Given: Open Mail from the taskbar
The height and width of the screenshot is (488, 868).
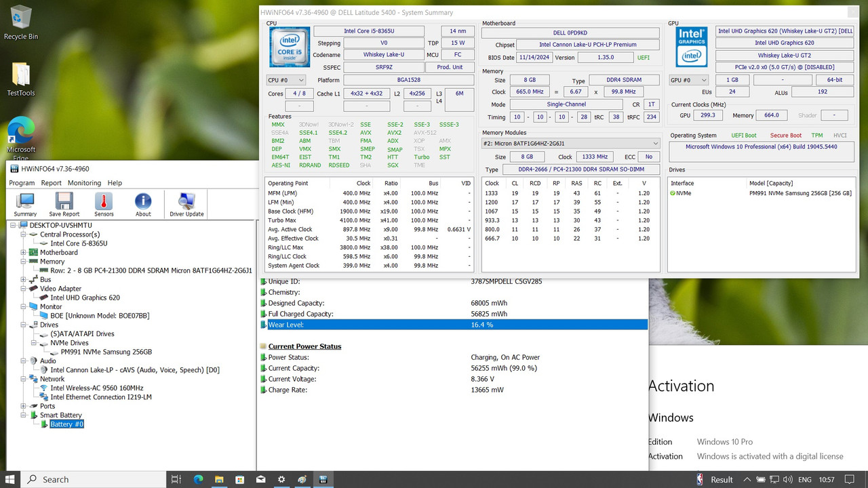Looking at the screenshot, I should click(x=261, y=479).
